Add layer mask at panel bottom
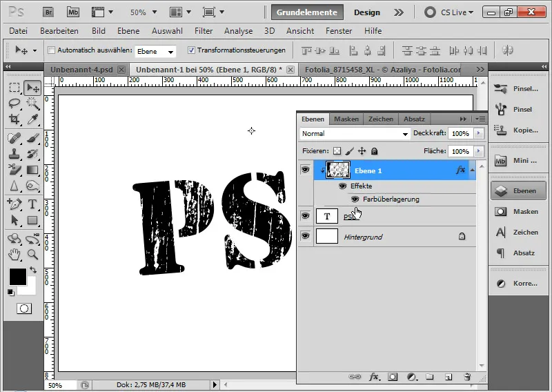The width and height of the screenshot is (552, 392). [x=393, y=377]
